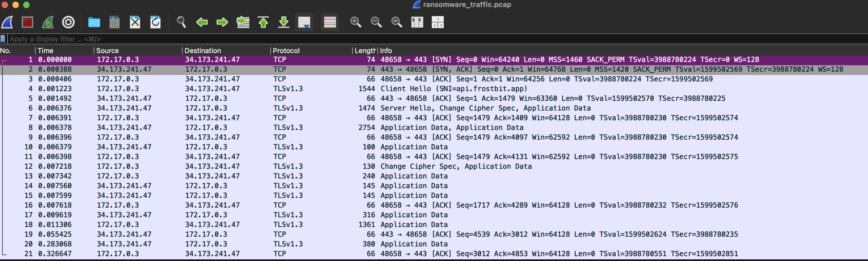Sort by the Source column header
The height and width of the screenshot is (261, 868).
tap(138, 51)
